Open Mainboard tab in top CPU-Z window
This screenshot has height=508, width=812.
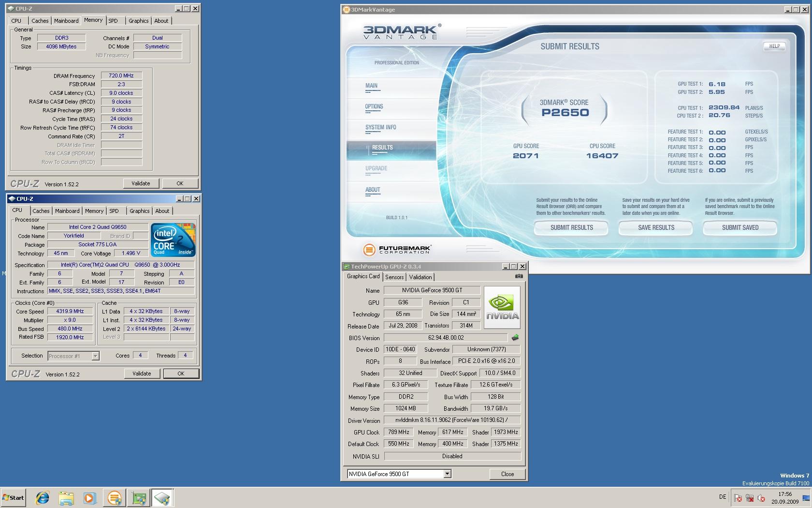(x=66, y=21)
